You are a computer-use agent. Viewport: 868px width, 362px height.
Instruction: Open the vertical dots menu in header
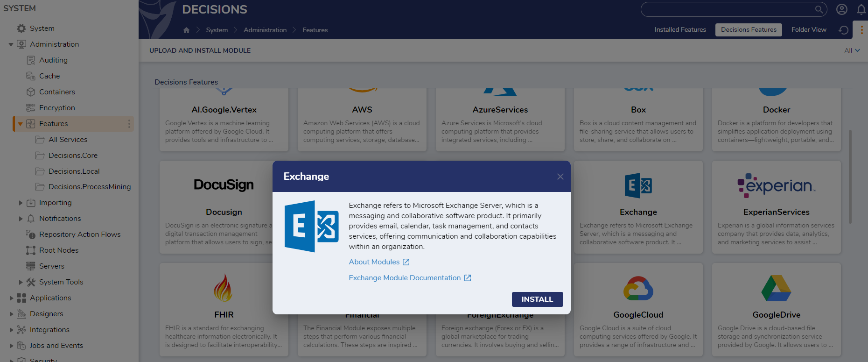861,30
